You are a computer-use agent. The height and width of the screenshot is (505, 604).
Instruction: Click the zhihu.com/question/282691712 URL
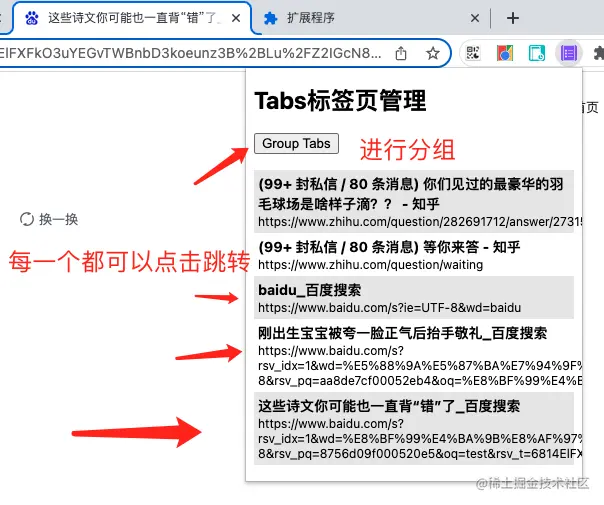[420, 222]
